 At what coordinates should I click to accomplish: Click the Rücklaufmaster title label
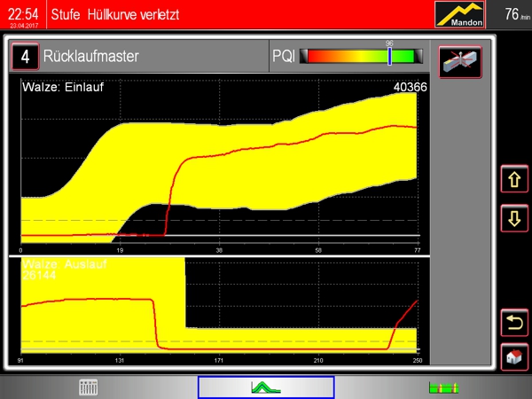pos(90,58)
